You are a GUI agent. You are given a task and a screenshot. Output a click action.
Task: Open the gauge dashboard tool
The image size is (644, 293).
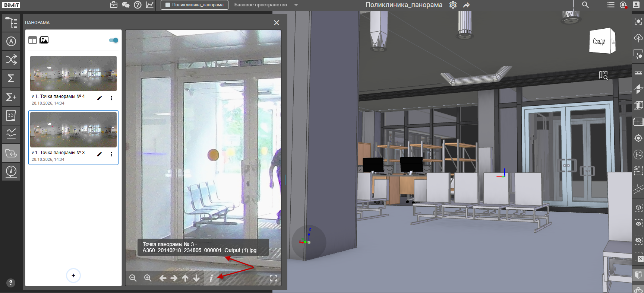11,172
